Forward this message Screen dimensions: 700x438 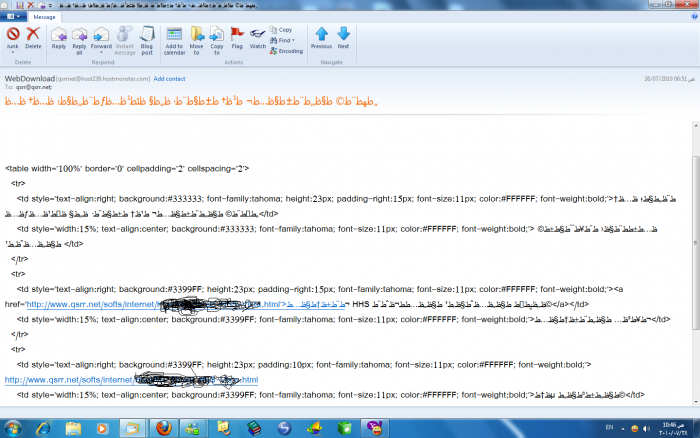(x=101, y=37)
